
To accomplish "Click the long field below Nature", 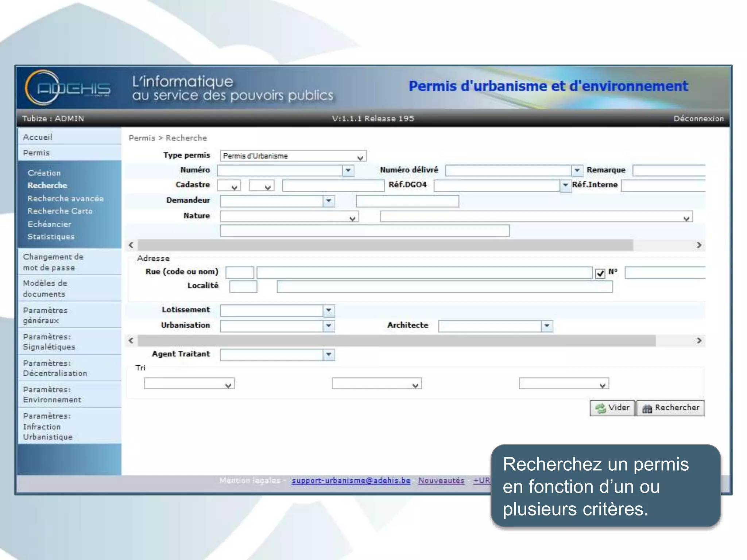I will tap(365, 231).
